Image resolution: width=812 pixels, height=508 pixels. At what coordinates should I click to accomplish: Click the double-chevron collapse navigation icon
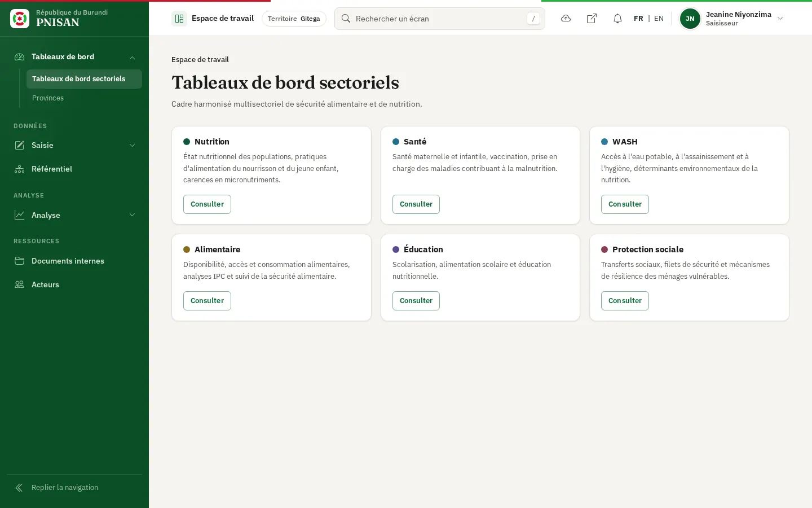pyautogui.click(x=19, y=488)
